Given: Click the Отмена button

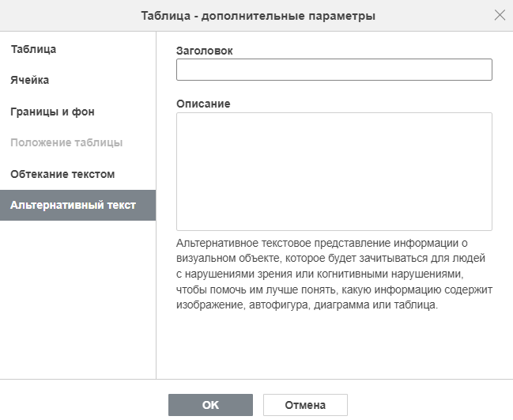Looking at the screenshot, I should [x=305, y=405].
